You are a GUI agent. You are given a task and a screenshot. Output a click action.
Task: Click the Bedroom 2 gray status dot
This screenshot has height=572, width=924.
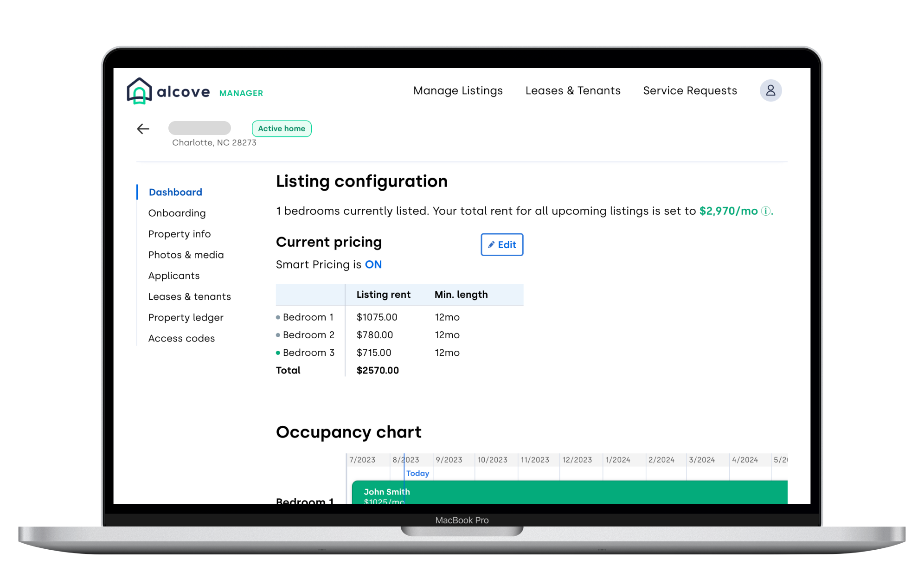click(278, 335)
